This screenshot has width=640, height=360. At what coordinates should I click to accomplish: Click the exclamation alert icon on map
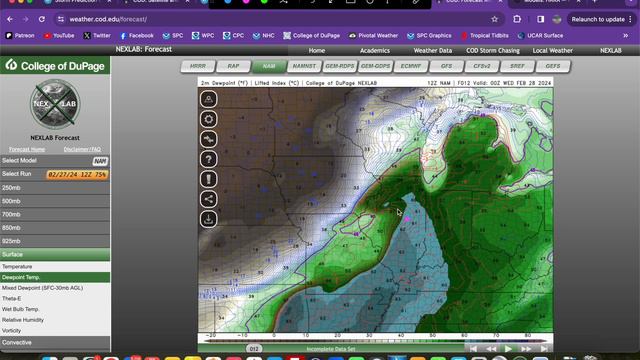209,179
